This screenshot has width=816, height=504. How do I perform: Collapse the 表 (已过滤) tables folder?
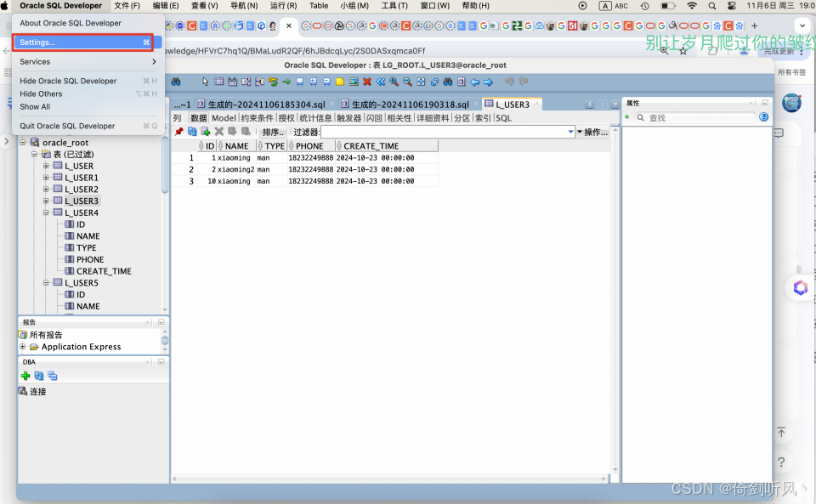coord(34,154)
